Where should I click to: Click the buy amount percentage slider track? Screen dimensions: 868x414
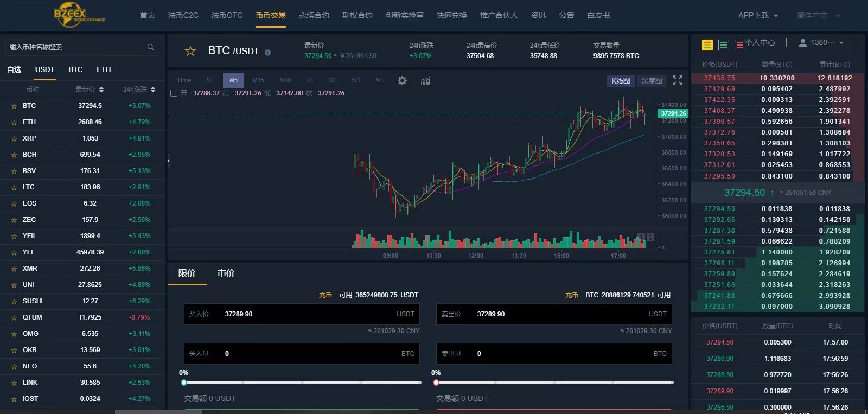[x=302, y=383]
